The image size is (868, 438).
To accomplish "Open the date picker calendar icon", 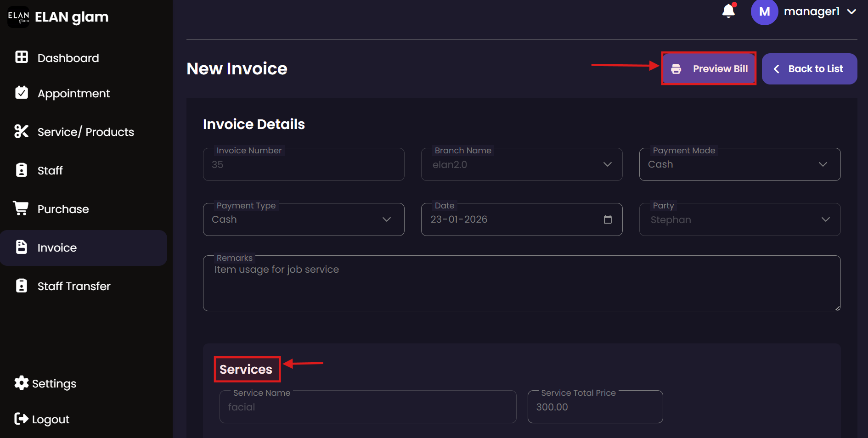I will click(x=608, y=219).
